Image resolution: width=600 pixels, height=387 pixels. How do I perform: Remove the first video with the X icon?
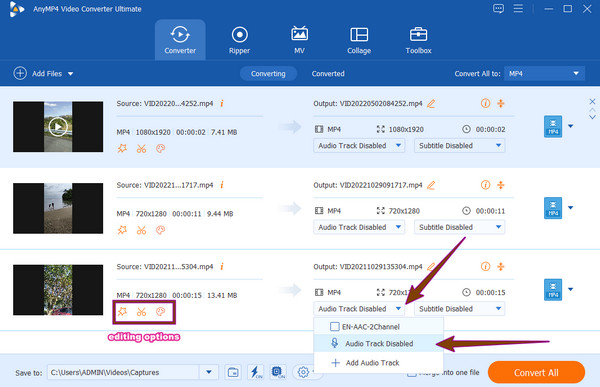(592, 101)
